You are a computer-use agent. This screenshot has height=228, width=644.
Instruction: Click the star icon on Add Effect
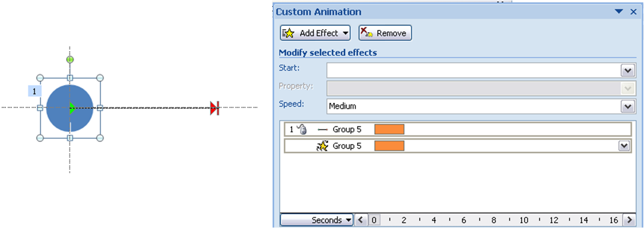288,33
